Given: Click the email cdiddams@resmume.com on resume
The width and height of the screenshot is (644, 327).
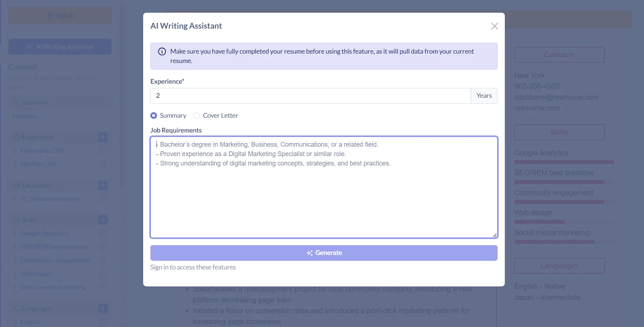Looking at the screenshot, I should (x=556, y=97).
